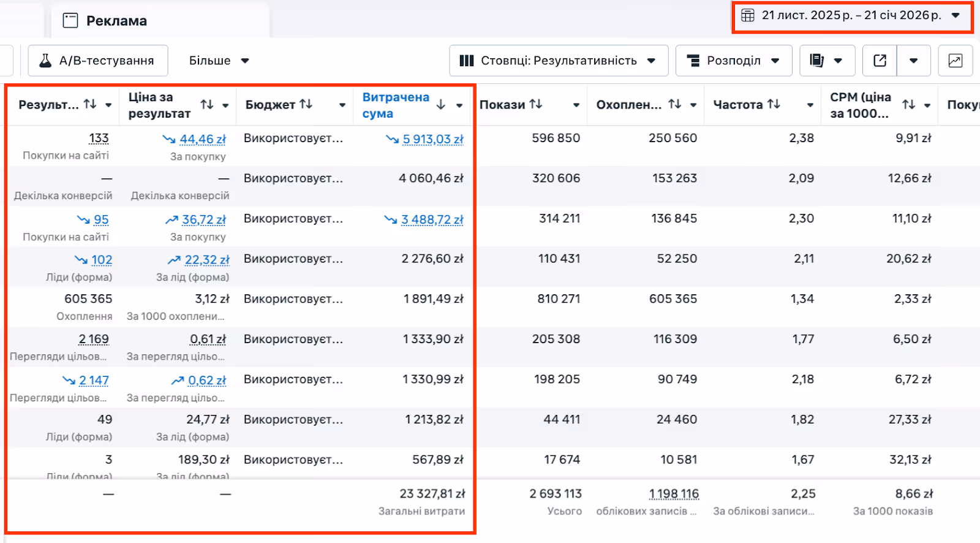Screen dimensions: 980x543
Task: Open the charts view icon
Action: click(x=956, y=61)
